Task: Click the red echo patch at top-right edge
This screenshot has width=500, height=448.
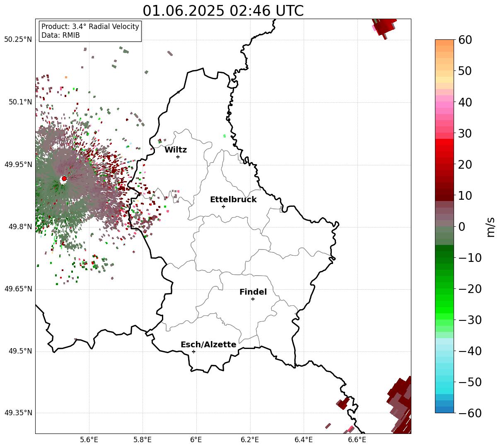Action: tap(384, 27)
